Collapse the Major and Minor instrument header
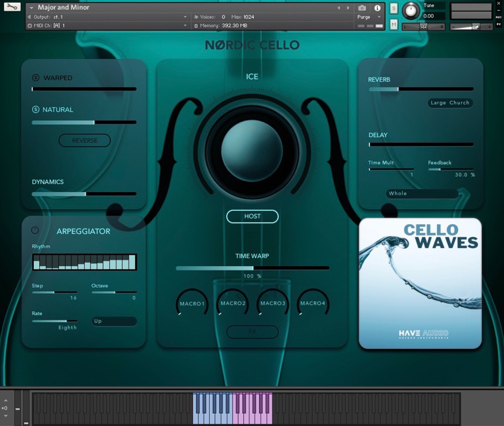Viewport: 504px width, 426px height. 31,7
